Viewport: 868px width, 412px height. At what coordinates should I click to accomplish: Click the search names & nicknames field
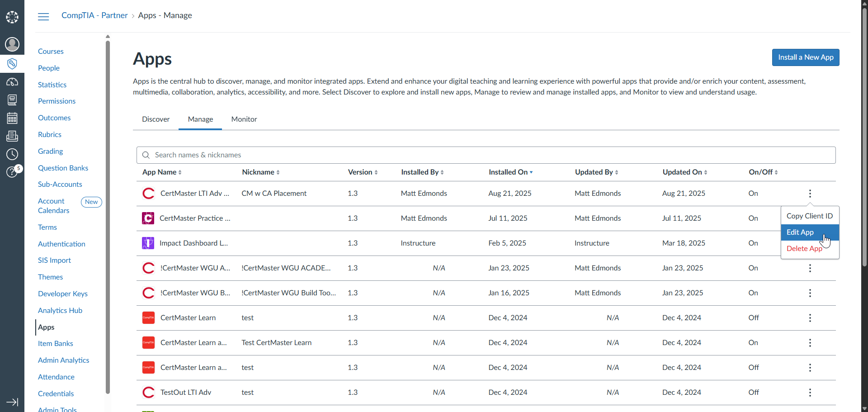pyautogui.click(x=486, y=155)
